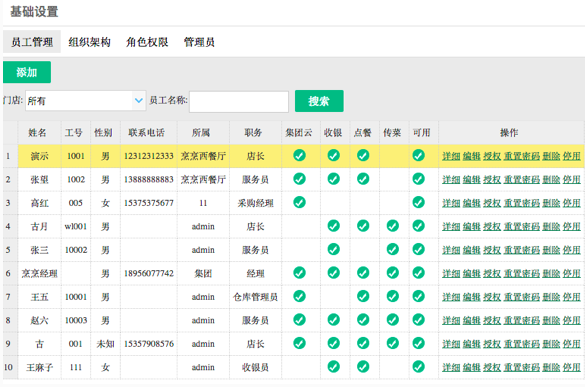Toggle 点餐 checkmark for 古月
This screenshot has height=387, width=585.
(x=363, y=226)
